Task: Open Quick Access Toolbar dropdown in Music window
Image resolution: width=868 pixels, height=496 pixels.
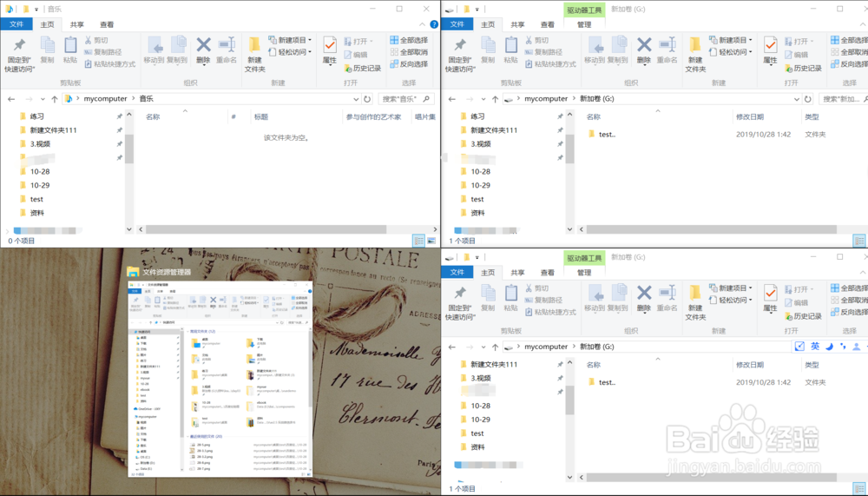Action: [x=36, y=9]
